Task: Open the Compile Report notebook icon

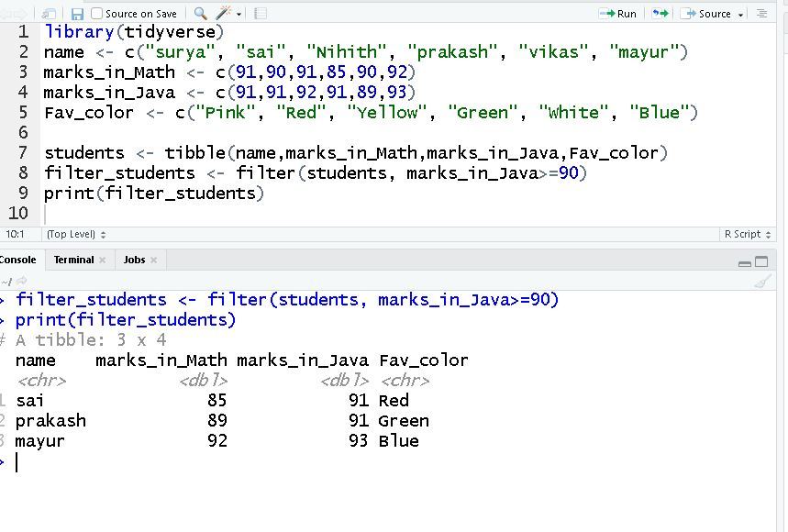Action: [x=260, y=14]
